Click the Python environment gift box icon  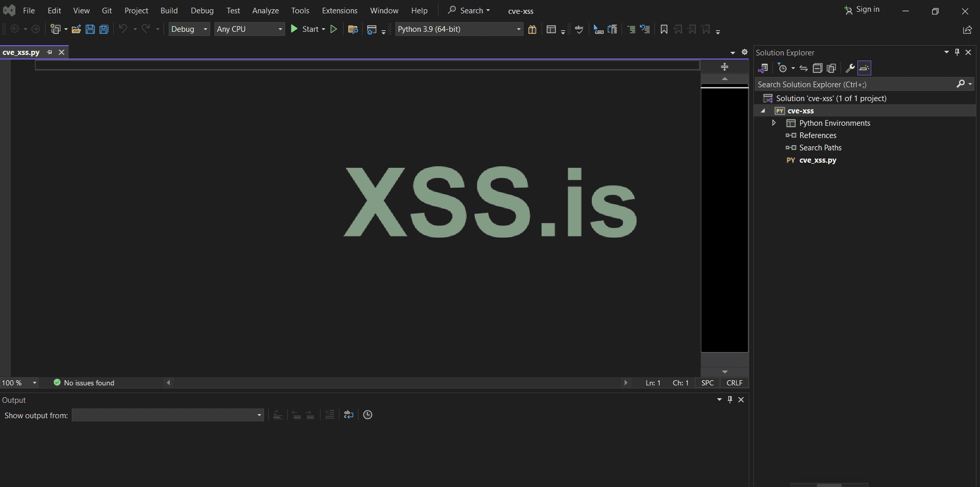click(532, 29)
